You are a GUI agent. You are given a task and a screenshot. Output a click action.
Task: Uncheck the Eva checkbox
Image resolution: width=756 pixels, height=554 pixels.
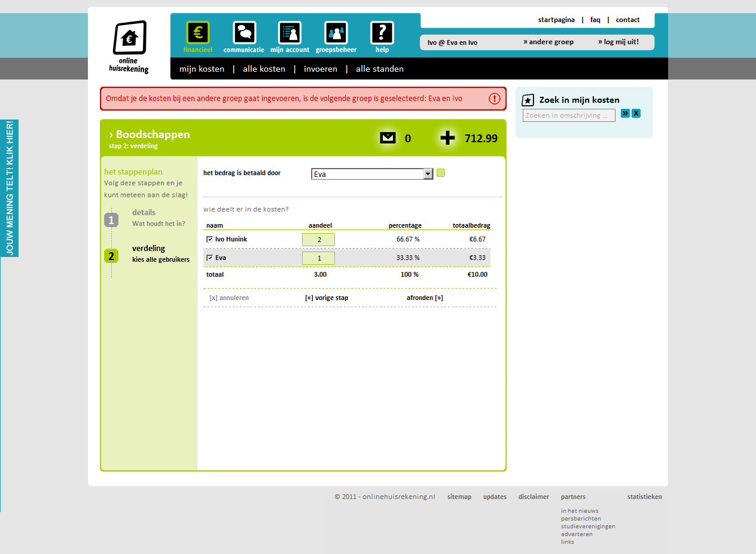[x=209, y=258]
